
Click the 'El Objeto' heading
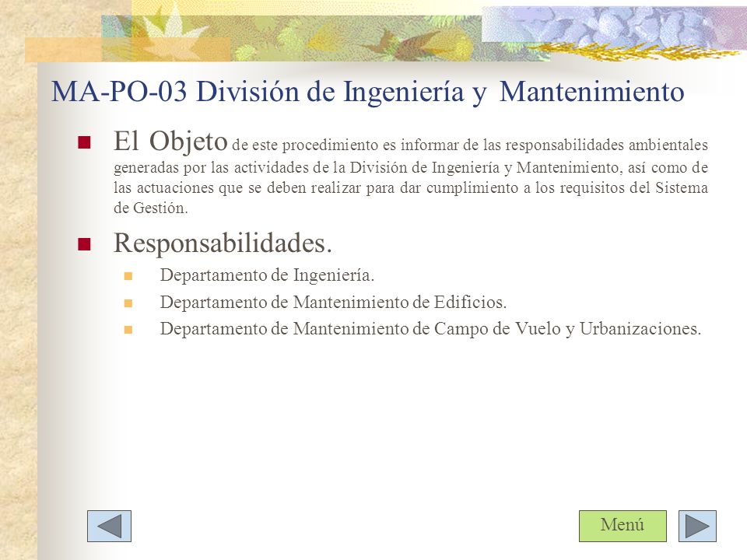pos(170,141)
